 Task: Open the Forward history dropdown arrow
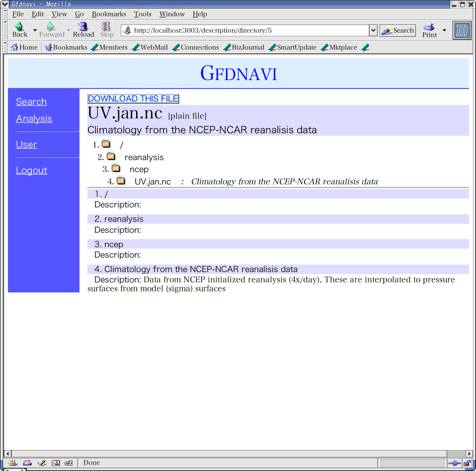[69, 30]
